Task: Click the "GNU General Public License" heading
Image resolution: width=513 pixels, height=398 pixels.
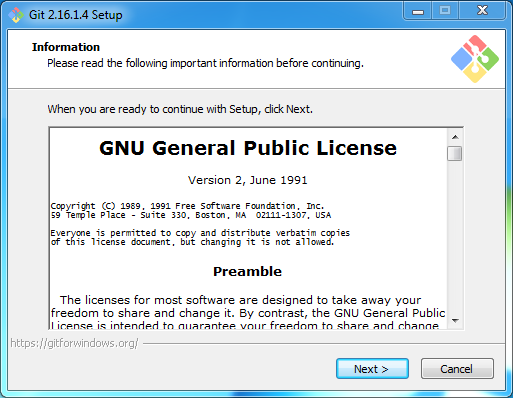Action: click(x=248, y=148)
